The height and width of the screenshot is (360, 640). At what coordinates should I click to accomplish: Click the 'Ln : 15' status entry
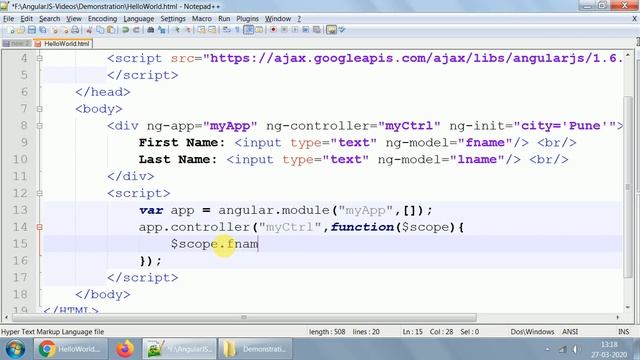pos(413,332)
